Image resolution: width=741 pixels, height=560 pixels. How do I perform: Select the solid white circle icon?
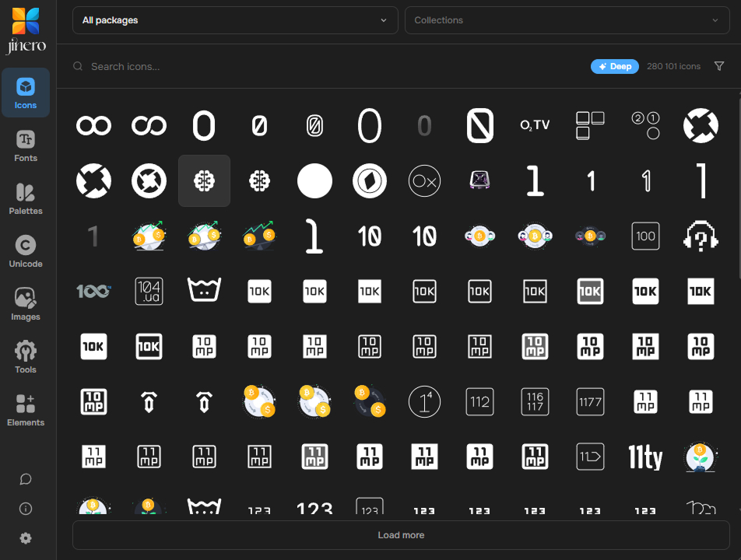(x=314, y=181)
